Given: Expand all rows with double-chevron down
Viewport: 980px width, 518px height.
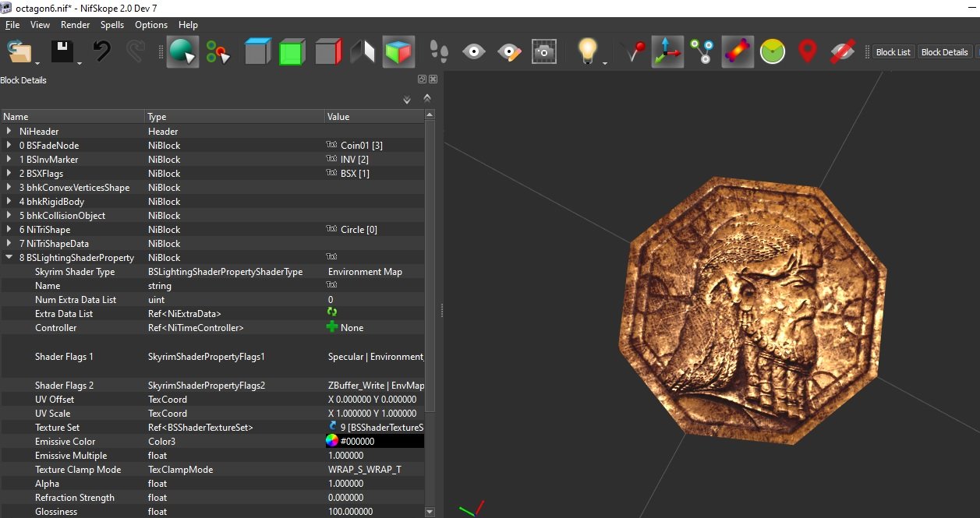Looking at the screenshot, I should pos(406,100).
